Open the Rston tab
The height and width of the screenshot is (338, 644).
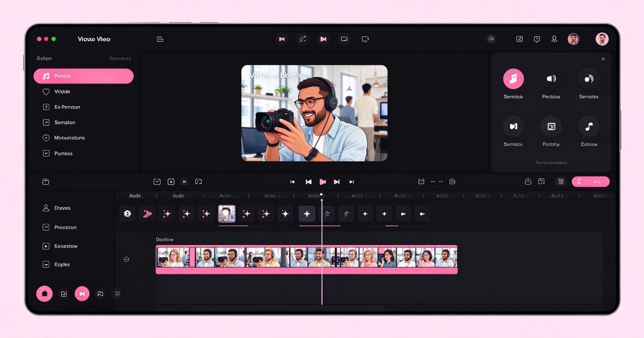[44, 58]
